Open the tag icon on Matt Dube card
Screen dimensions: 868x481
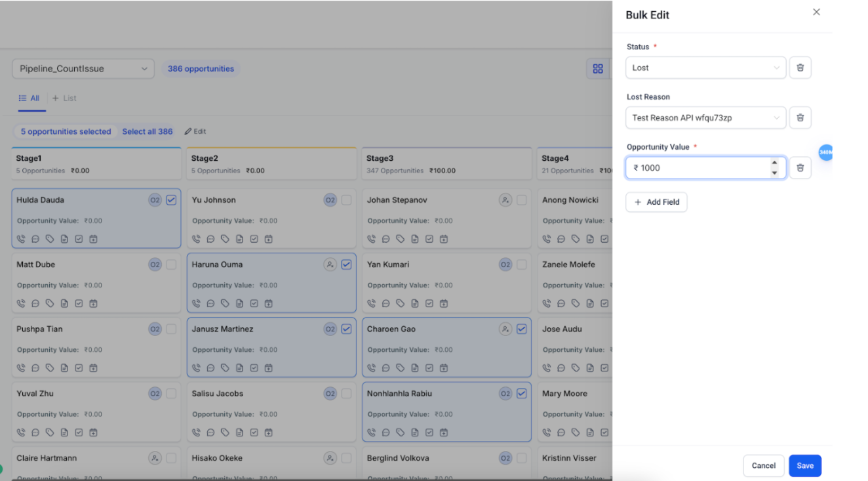click(50, 304)
